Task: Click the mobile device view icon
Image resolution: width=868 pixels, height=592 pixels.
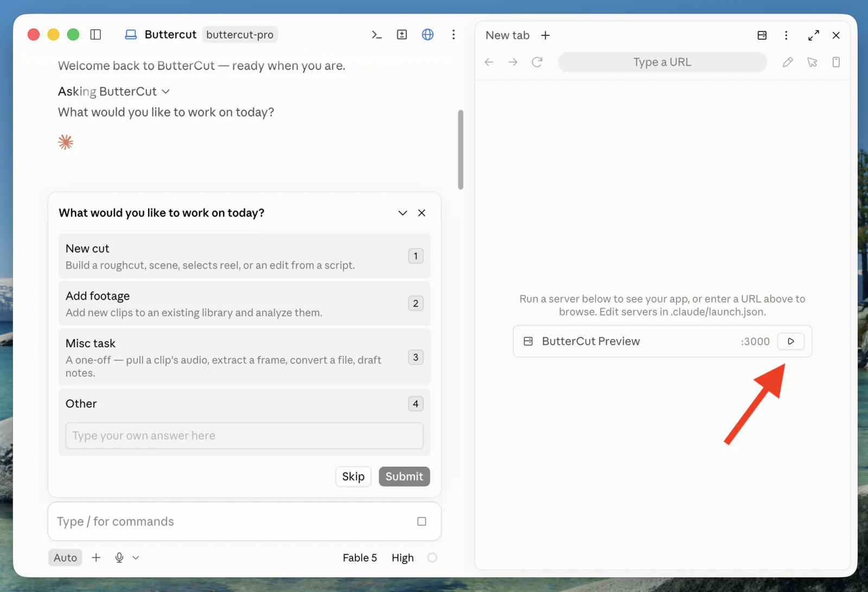Action: coord(836,62)
